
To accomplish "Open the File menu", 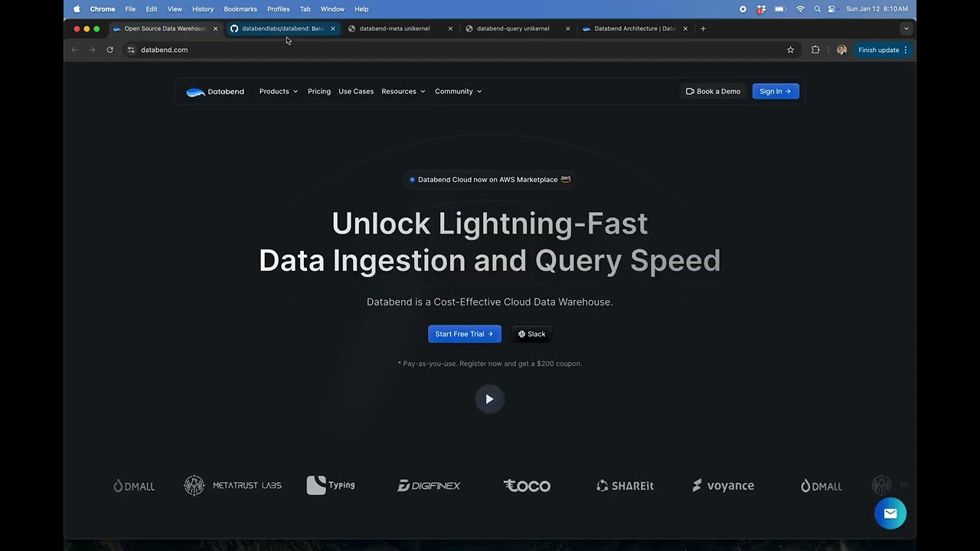I will pyautogui.click(x=130, y=9).
